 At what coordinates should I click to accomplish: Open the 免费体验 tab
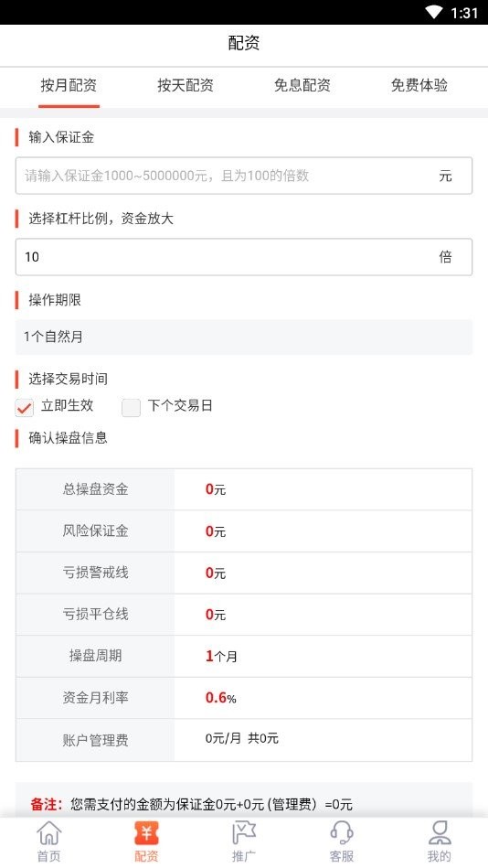419,85
